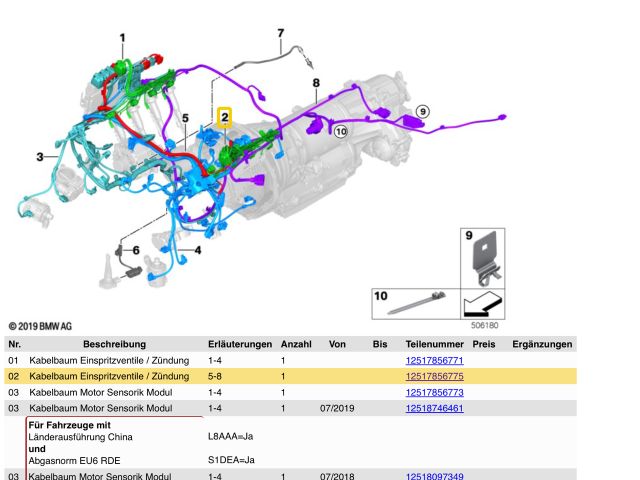Click callout number 3 beside teal harness
The image size is (640, 480).
(x=40, y=157)
